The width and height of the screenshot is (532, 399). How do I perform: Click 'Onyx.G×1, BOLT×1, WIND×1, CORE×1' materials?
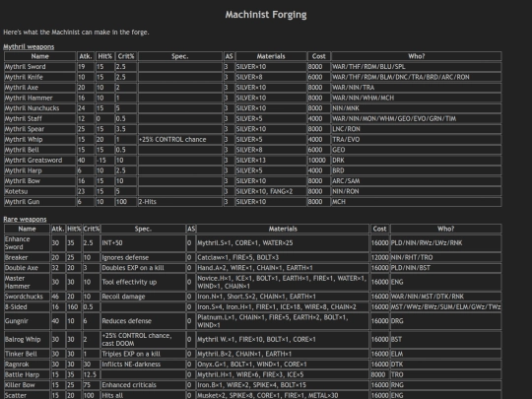(x=283, y=365)
